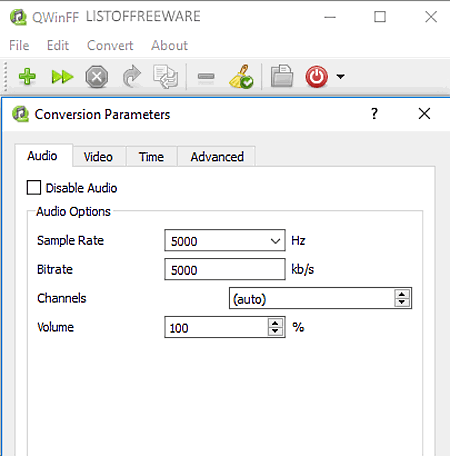450x456 pixels.
Task: Click the red power shutdown icon
Action: [316, 77]
